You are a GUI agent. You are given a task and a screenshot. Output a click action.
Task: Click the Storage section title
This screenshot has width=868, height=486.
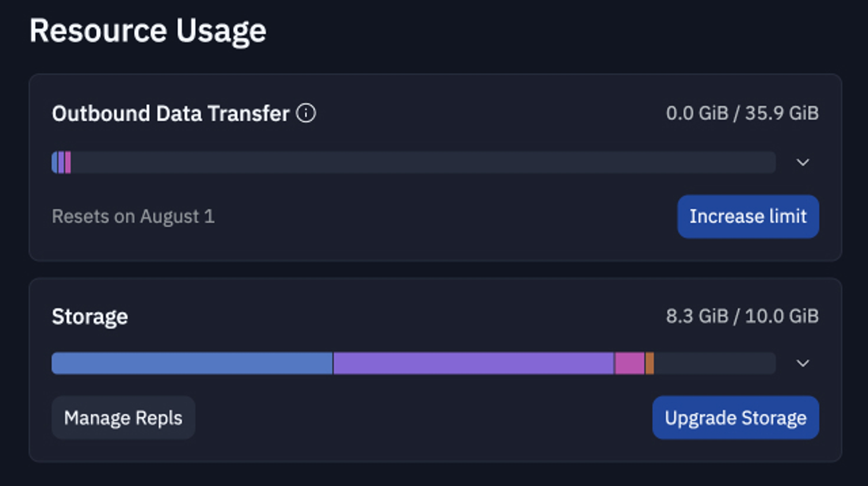point(90,316)
